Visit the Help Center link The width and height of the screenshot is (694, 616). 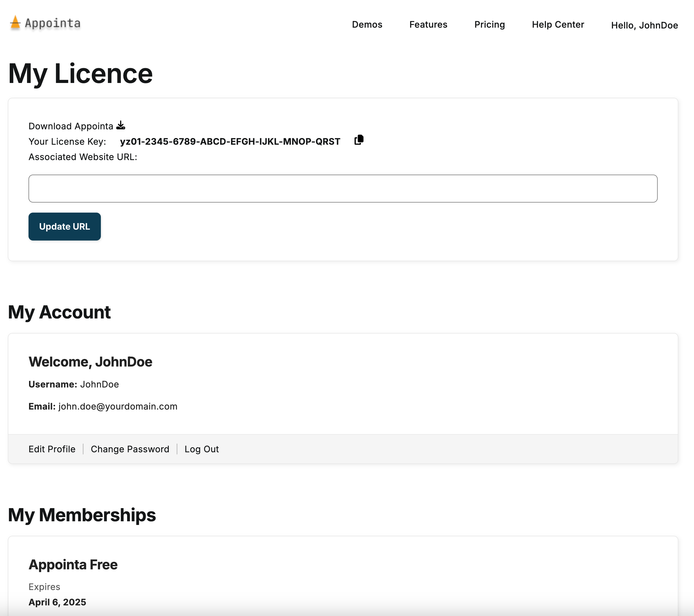(557, 25)
